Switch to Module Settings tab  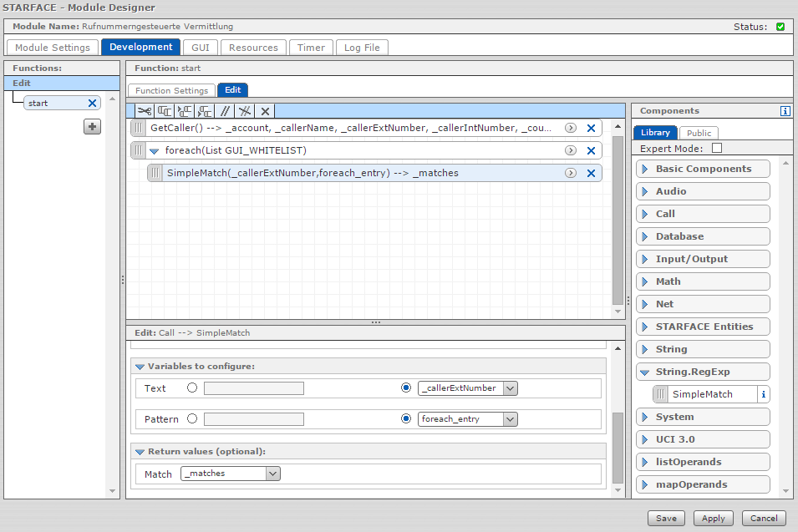53,48
